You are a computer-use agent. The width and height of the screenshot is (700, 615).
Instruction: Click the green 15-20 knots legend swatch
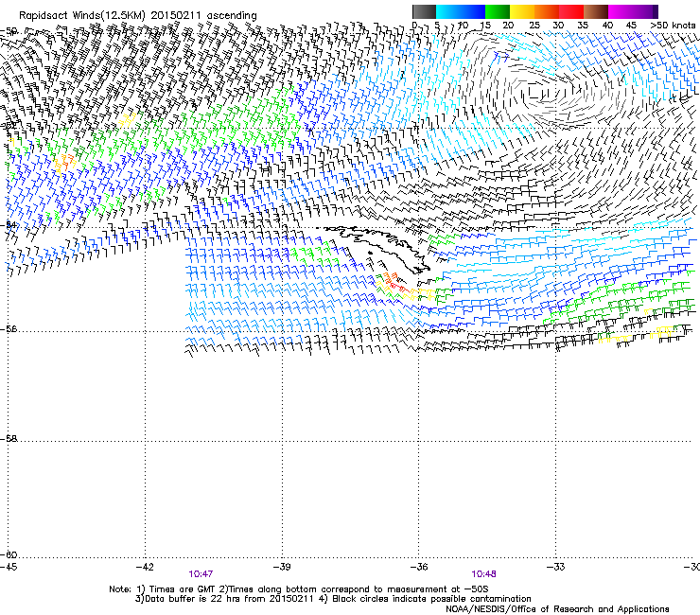pyautogui.click(x=498, y=11)
